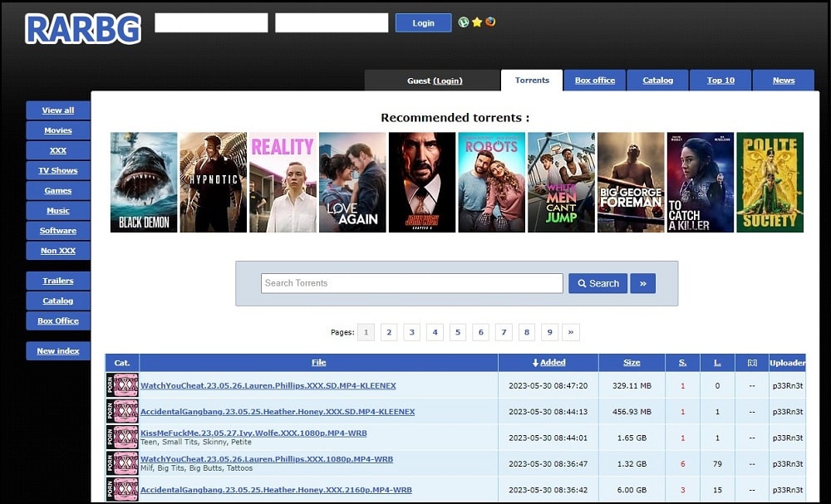Click the Firefox icon in the header

click(490, 22)
